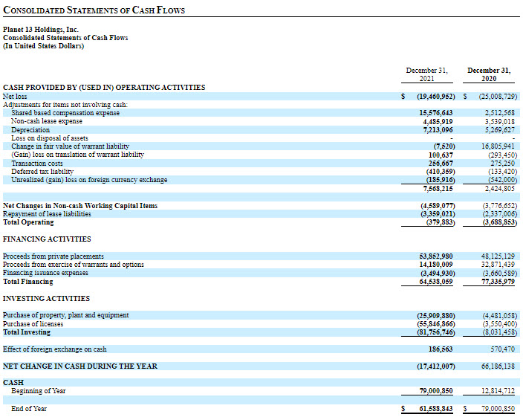Select the Net loss row label
523x420 pixels.
coord(15,97)
